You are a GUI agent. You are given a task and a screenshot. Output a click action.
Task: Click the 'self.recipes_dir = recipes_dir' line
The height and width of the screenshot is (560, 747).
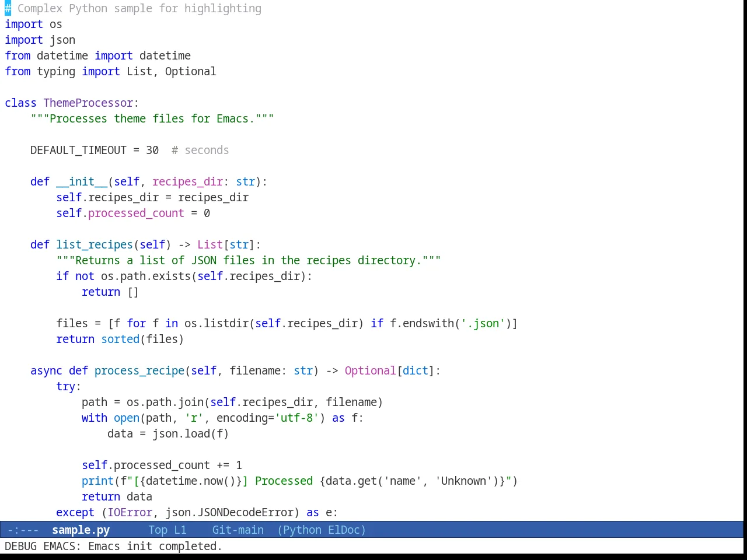(152, 198)
